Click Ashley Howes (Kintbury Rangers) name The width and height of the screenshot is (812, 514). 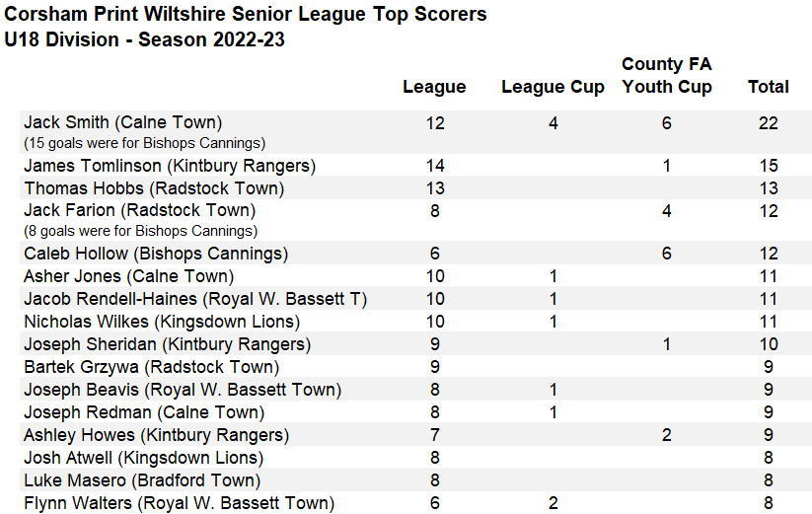[156, 435]
